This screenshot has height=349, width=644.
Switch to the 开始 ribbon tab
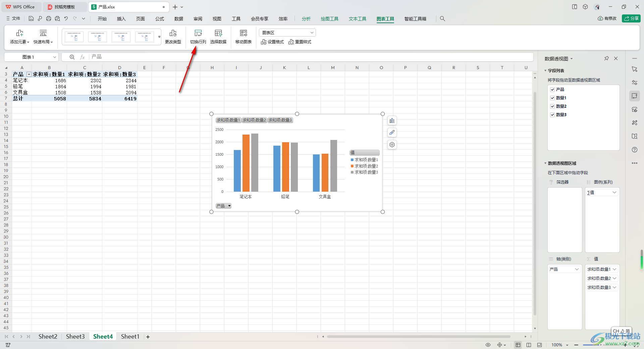tap(102, 19)
